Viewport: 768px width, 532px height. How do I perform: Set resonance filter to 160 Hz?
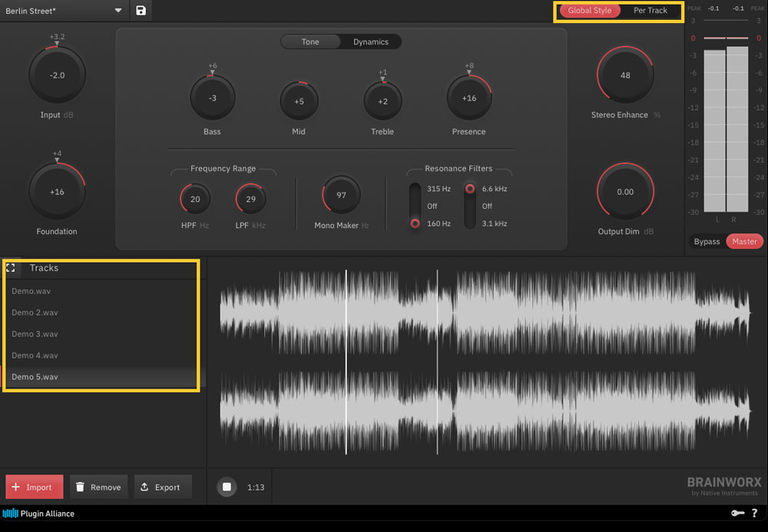pyautogui.click(x=439, y=223)
